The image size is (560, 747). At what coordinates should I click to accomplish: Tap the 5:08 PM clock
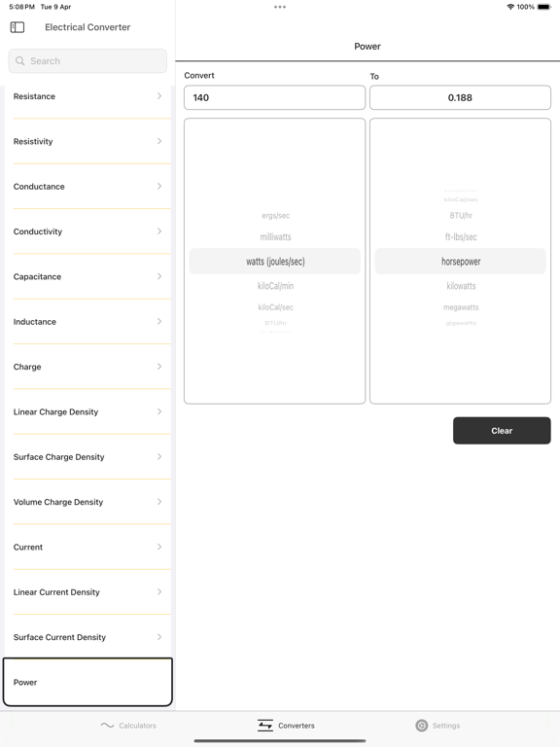tap(22, 7)
